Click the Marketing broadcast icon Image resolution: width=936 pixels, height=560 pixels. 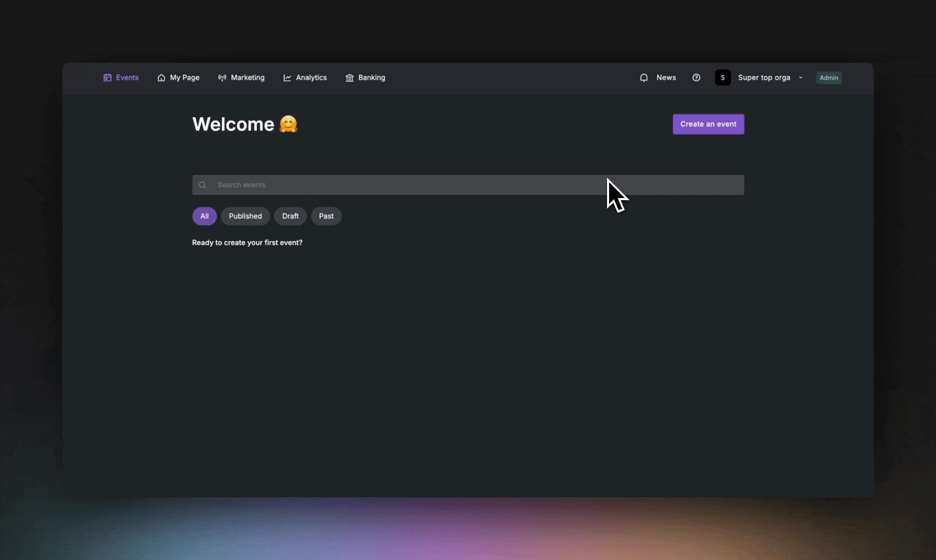tap(222, 78)
